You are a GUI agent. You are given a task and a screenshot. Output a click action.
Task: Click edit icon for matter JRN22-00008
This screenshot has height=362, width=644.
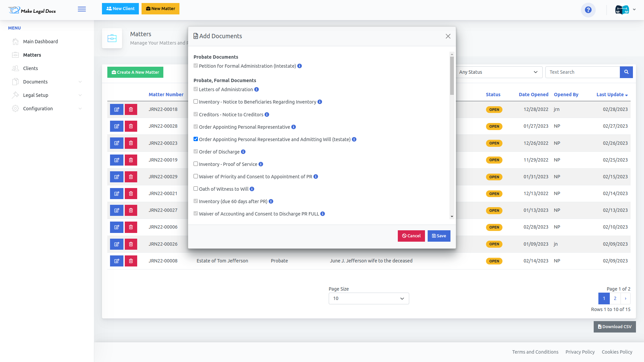tap(117, 261)
